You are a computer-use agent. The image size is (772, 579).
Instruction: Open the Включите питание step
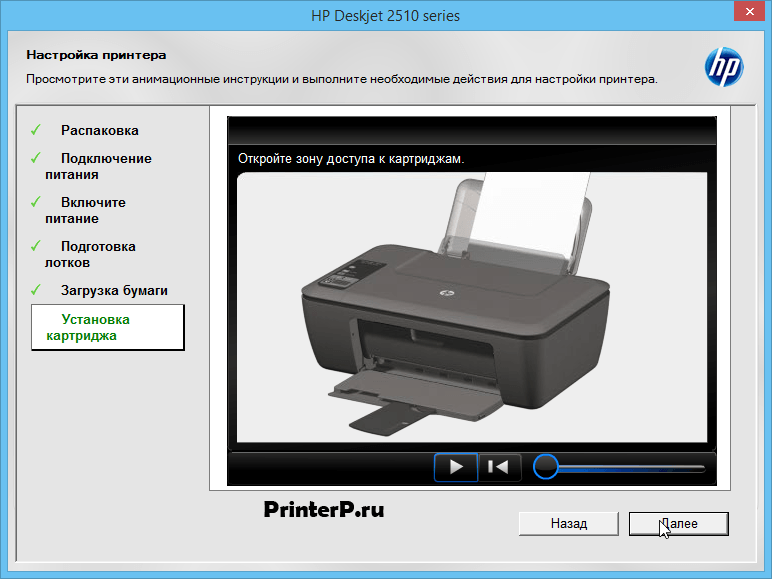point(85,210)
